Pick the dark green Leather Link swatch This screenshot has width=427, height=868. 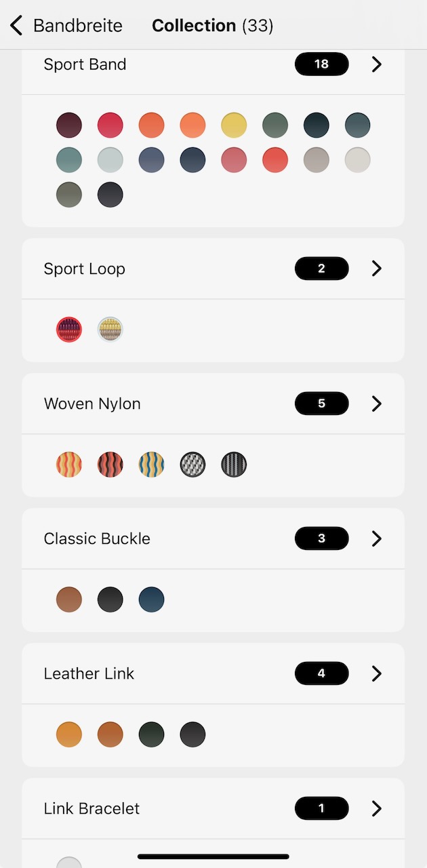[151, 734]
